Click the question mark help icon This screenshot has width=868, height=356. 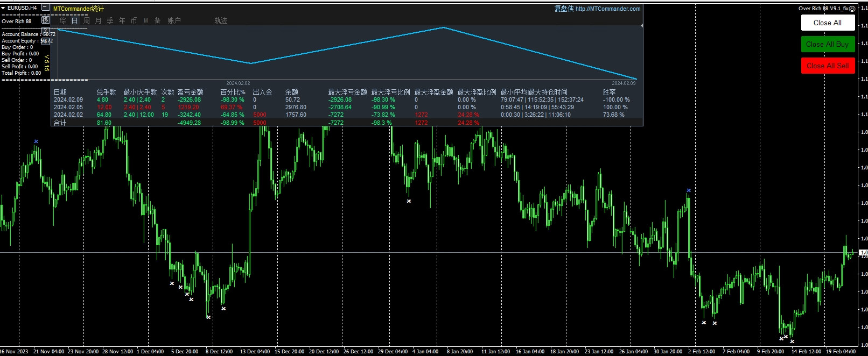coord(46,30)
